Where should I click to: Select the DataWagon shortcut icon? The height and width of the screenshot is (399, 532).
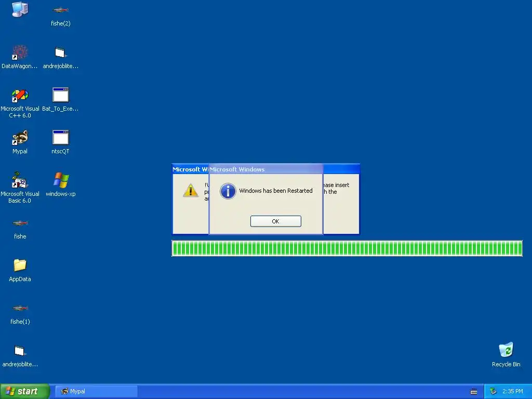point(20,57)
